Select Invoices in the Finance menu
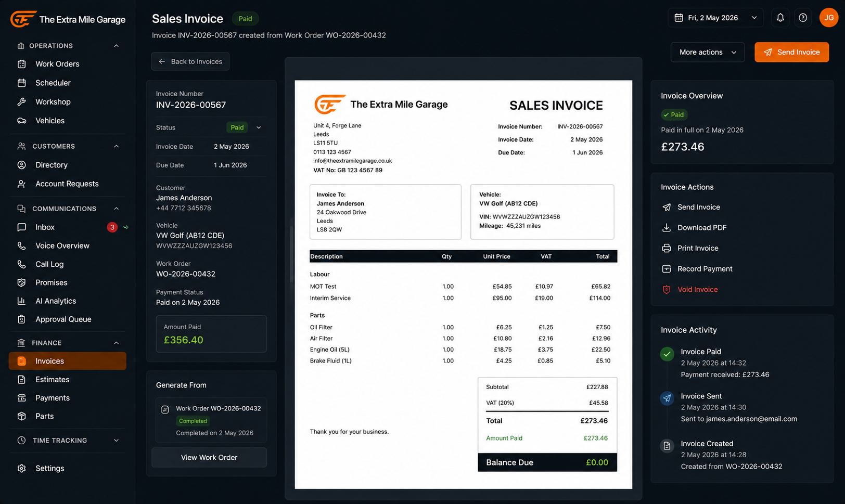845x504 pixels. click(67, 361)
